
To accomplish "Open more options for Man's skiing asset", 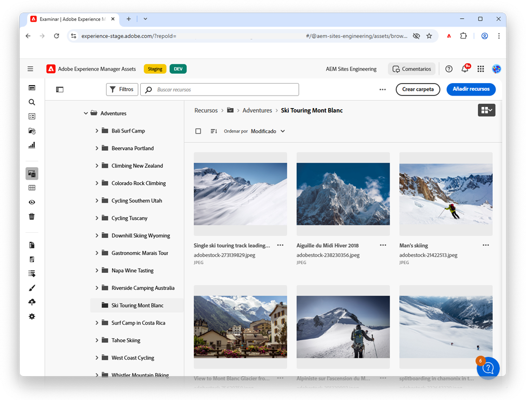I will pos(486,245).
